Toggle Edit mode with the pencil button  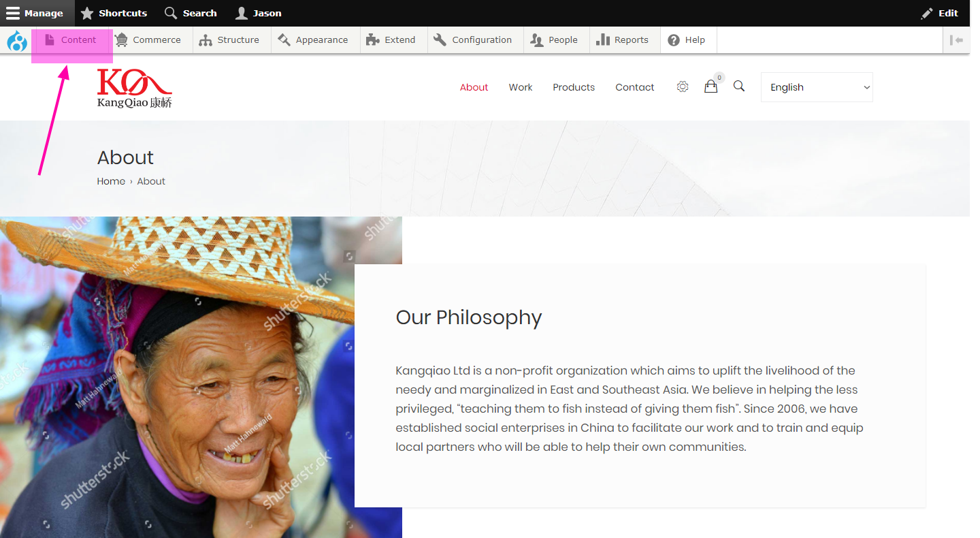940,13
